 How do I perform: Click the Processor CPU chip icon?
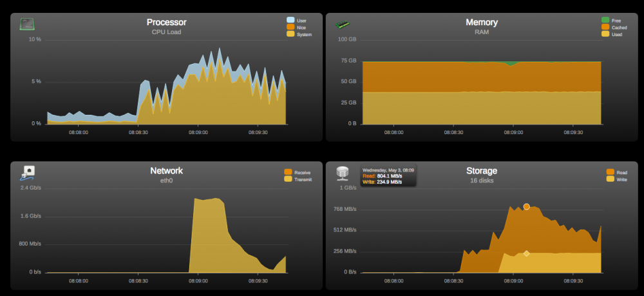[x=27, y=25]
